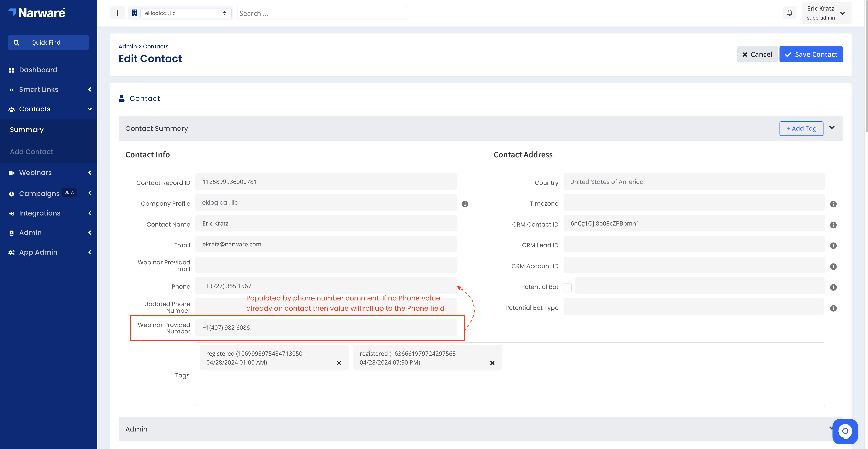Click the App Admin gears icon
The height and width of the screenshot is (449, 868).
click(x=11, y=253)
